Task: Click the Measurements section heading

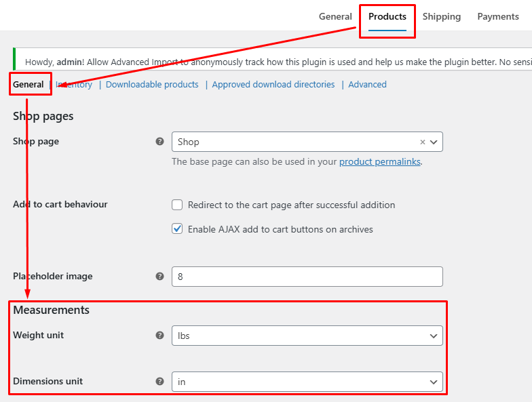Action: (52, 310)
